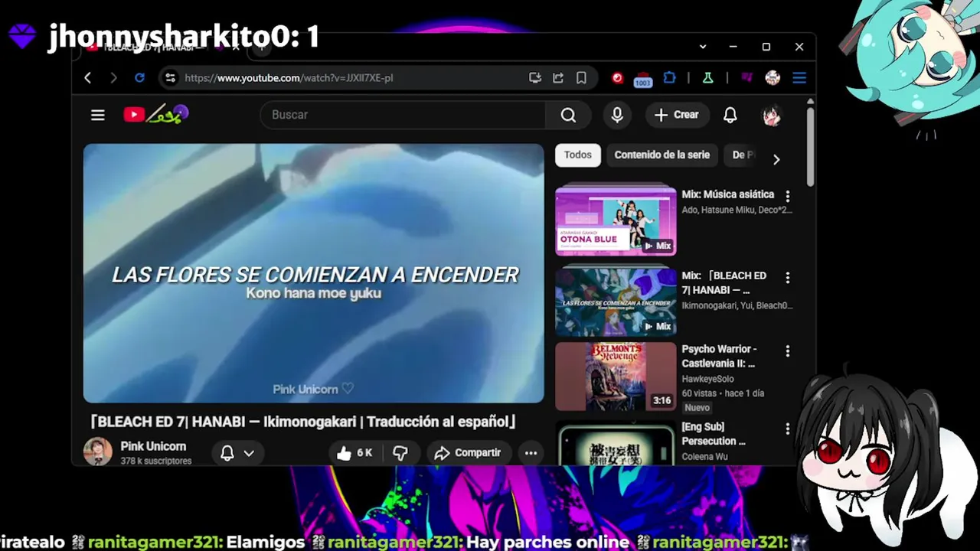Open the tab search chevron in title bar
Screen dimensions: 980x551
[703, 47]
